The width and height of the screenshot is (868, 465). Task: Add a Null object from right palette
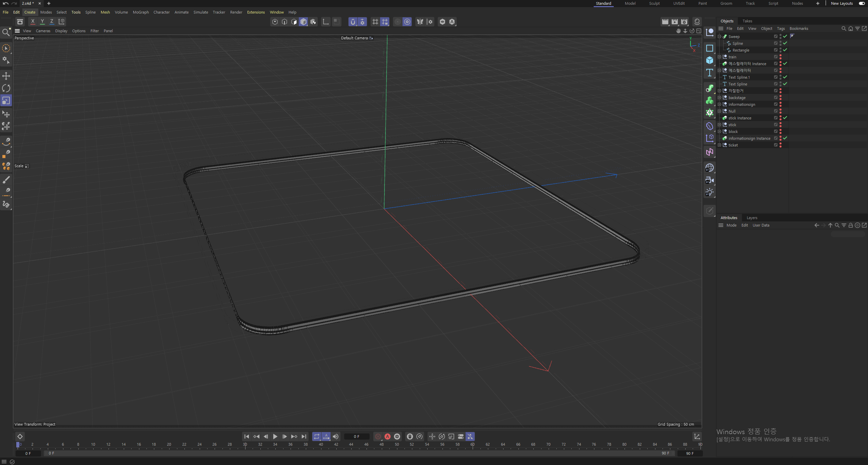pyautogui.click(x=710, y=32)
